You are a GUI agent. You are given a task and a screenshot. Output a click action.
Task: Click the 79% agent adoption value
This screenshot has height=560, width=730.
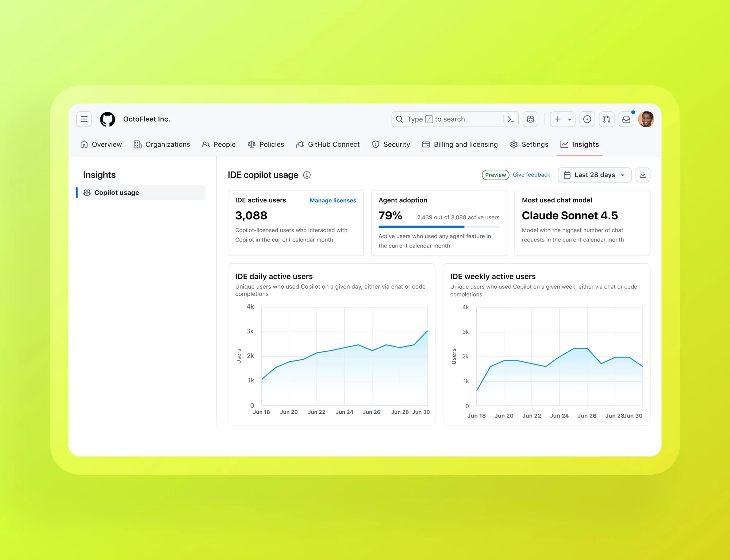(390, 216)
